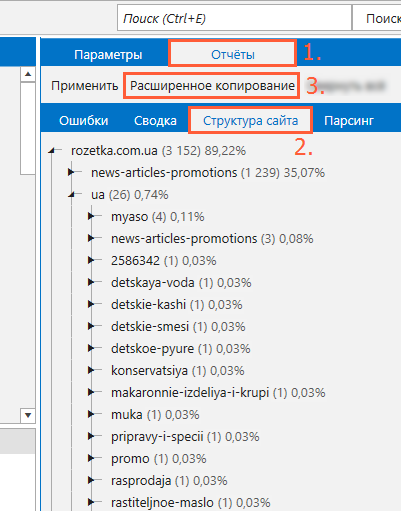Click the left panel scrollbar thumb
Screen dimensions: 401x511
(28, 128)
